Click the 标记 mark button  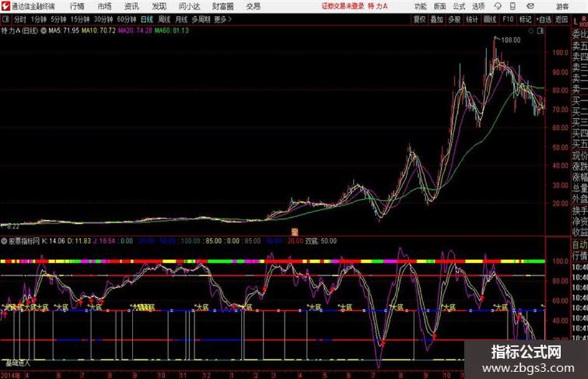click(525, 19)
